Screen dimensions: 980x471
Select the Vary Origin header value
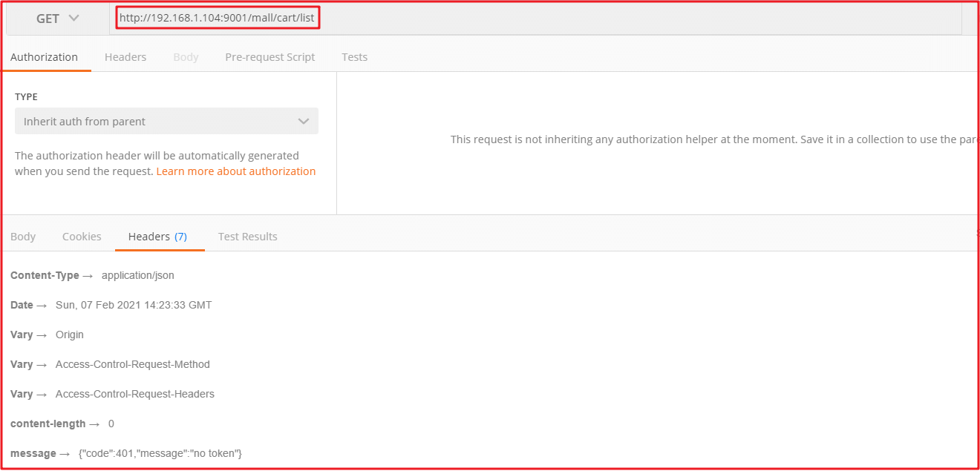click(70, 335)
